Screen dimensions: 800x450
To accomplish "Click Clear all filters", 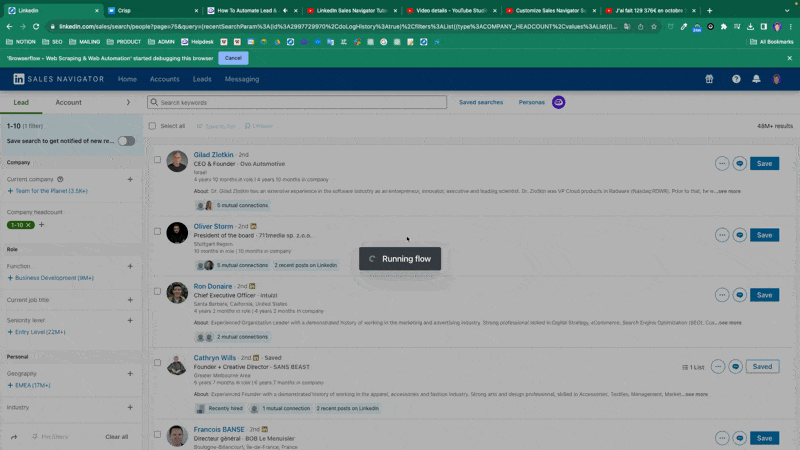I will [x=116, y=437].
